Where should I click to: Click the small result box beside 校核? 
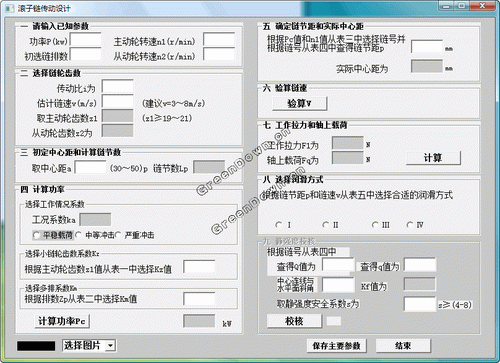(334, 321)
